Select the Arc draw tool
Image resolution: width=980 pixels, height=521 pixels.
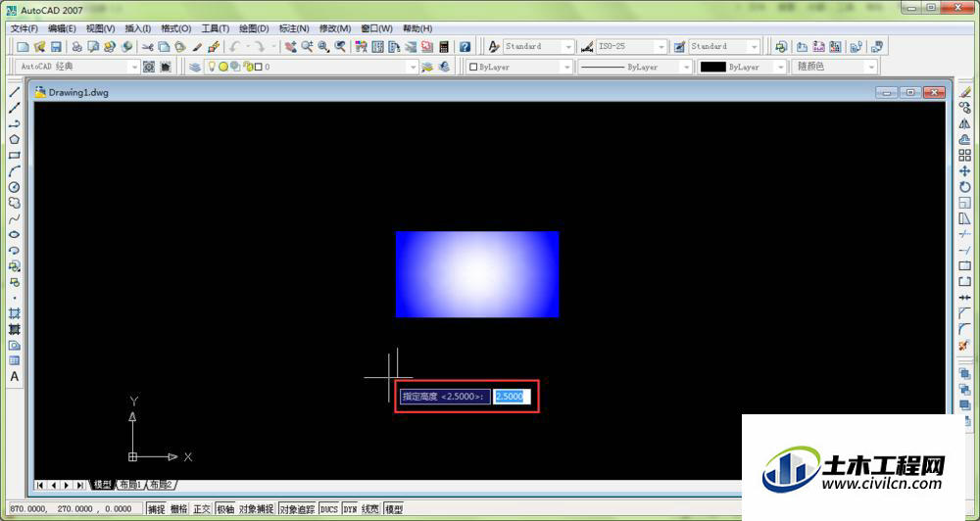pyautogui.click(x=14, y=171)
